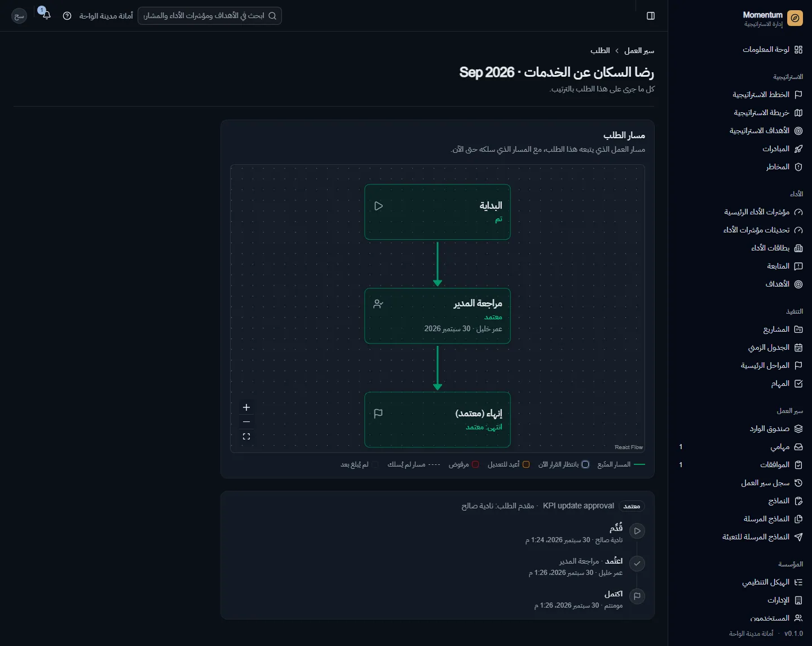Click the 'المتابعة' follow-up icon
Viewport: 812px width, 646px height.
798,266
